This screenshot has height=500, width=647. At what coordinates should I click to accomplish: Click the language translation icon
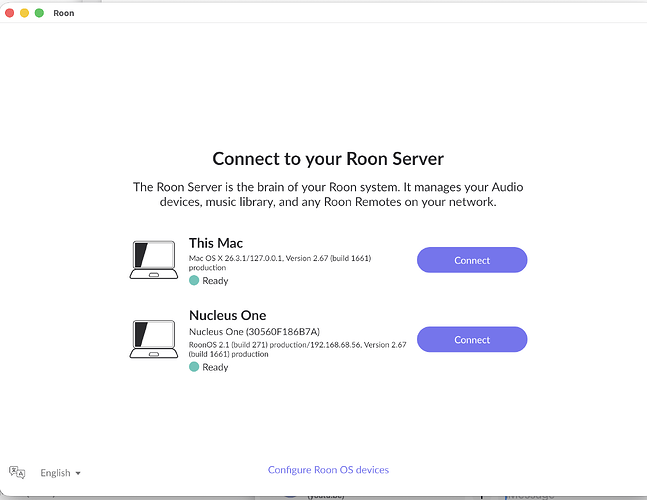(x=17, y=472)
